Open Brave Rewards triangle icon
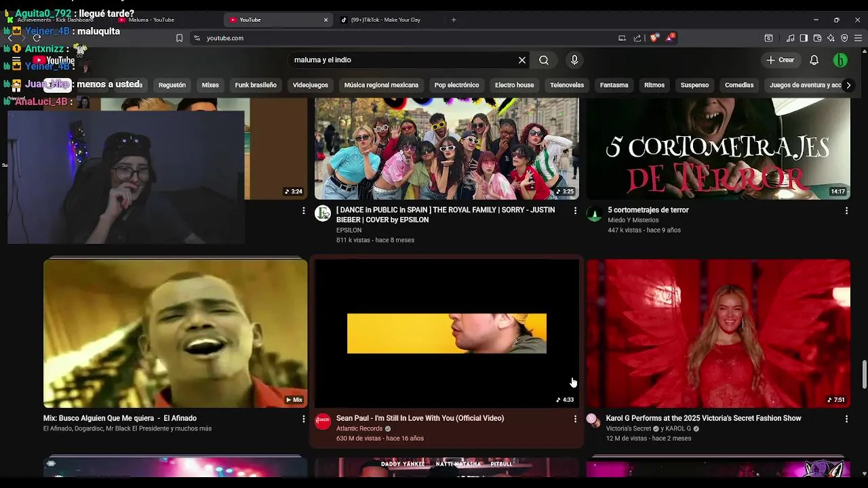 pyautogui.click(x=669, y=38)
